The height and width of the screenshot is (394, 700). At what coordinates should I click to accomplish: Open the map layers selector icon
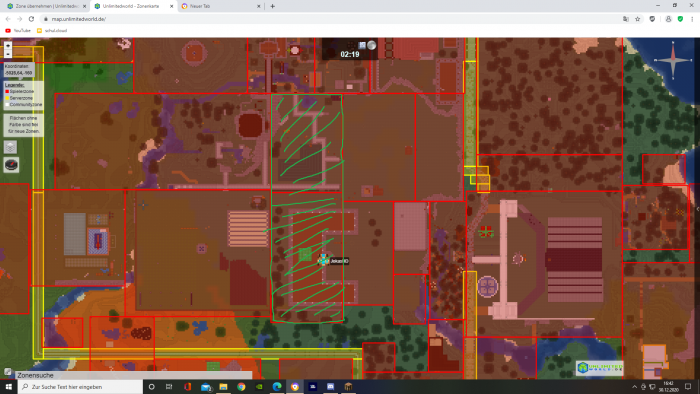(11, 147)
